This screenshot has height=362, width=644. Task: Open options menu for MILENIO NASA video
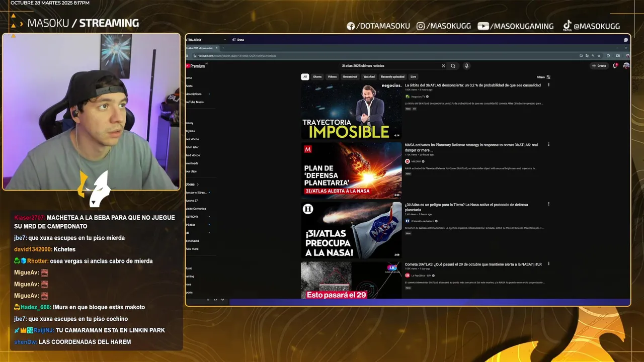click(548, 145)
